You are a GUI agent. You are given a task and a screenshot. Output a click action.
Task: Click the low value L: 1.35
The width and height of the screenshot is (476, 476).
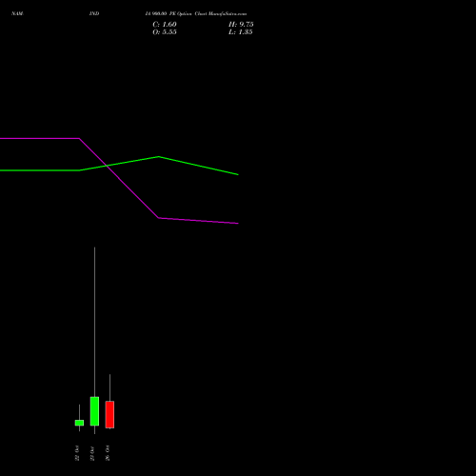(x=241, y=32)
